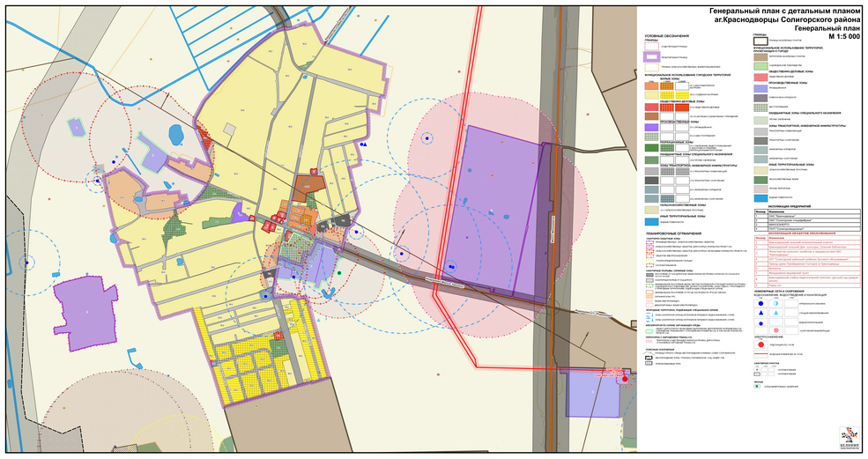868x459 pixels.
Task: Click the colorful institute logo at bottom right
Action: click(x=848, y=434)
